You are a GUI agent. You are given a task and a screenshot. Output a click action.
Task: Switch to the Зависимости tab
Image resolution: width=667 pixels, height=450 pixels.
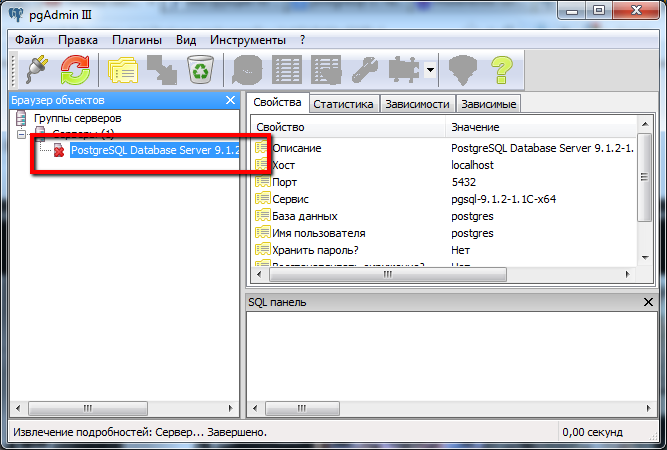point(417,104)
